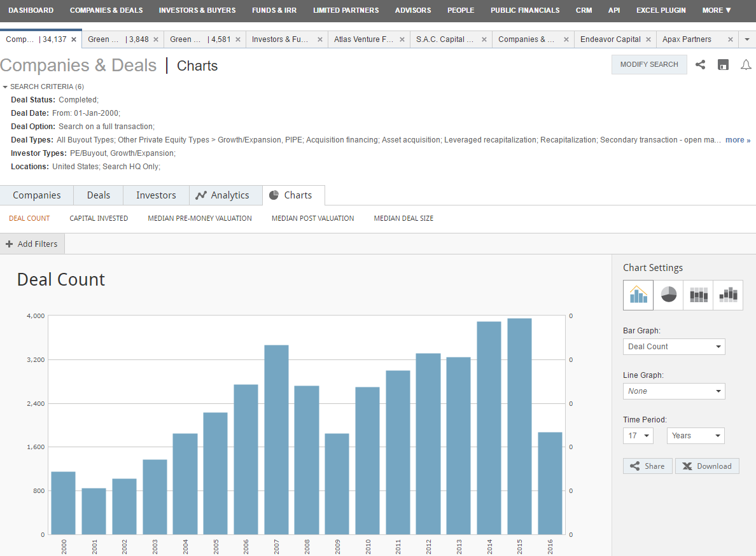The width and height of the screenshot is (756, 556).
Task: Collapse the Search Criteria section
Action: tap(5, 87)
